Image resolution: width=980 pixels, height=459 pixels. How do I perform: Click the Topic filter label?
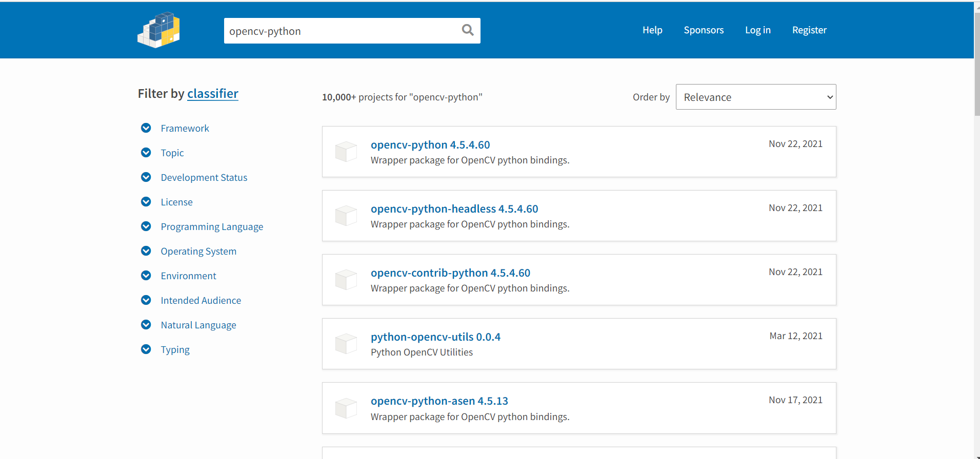tap(172, 153)
